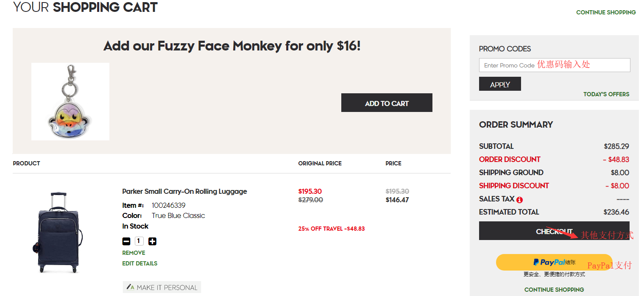This screenshot has height=296, width=644.
Task: Click Continue Shopping beside the cart heading
Action: click(606, 12)
